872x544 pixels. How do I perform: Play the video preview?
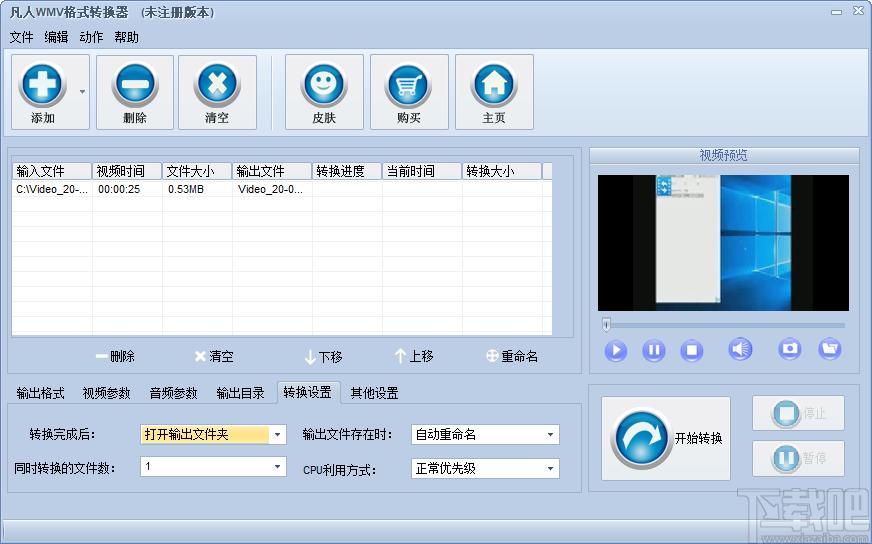click(x=616, y=350)
